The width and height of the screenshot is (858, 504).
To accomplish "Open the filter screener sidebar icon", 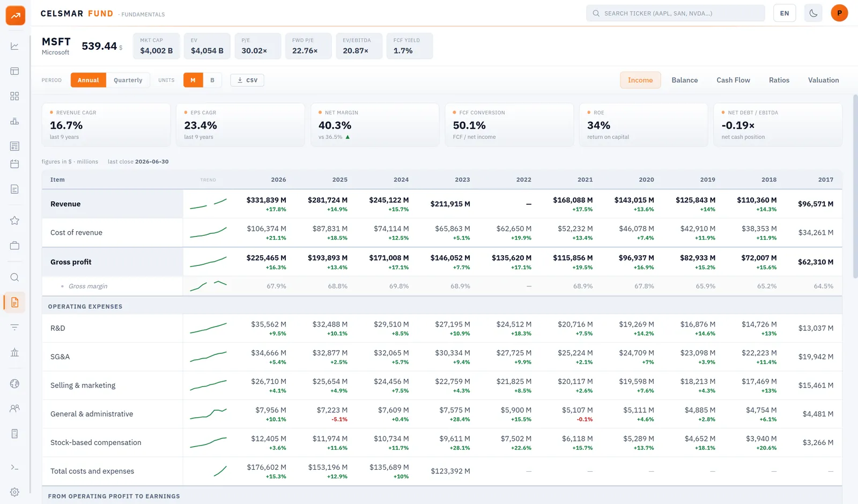I will pyautogui.click(x=14, y=327).
